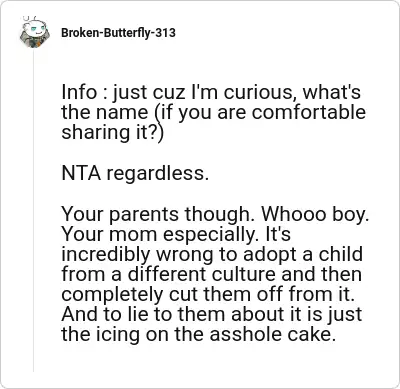Open the Snoo avatar of Broken-Butterfly-313

pyautogui.click(x=33, y=32)
